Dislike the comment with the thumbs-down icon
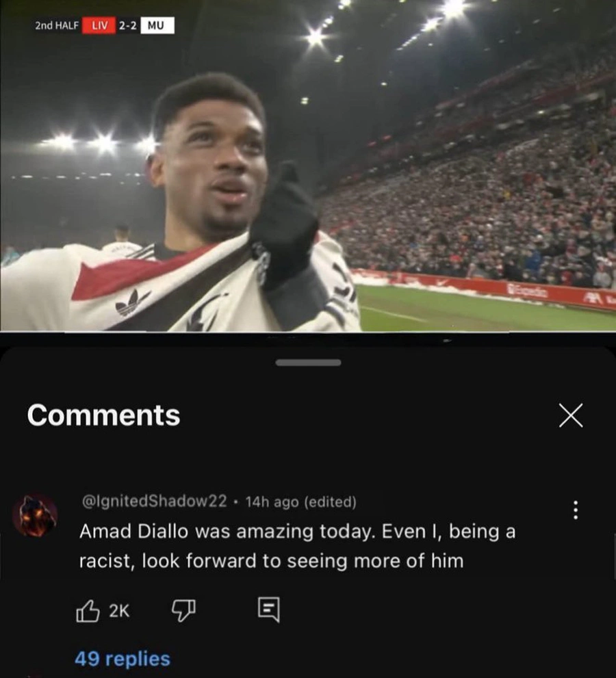The width and height of the screenshot is (616, 678). point(183,610)
